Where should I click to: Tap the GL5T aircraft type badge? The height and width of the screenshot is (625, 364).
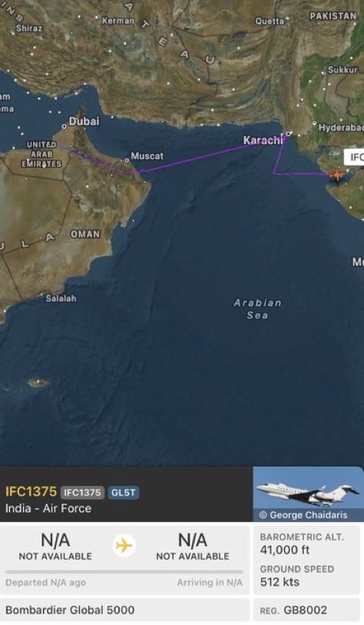pyautogui.click(x=123, y=493)
